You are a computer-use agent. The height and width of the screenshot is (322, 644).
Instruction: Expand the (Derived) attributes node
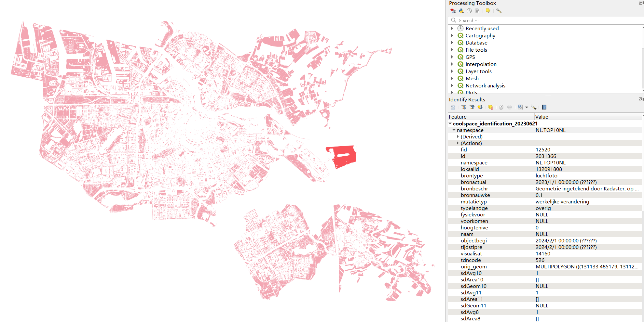[x=458, y=136]
